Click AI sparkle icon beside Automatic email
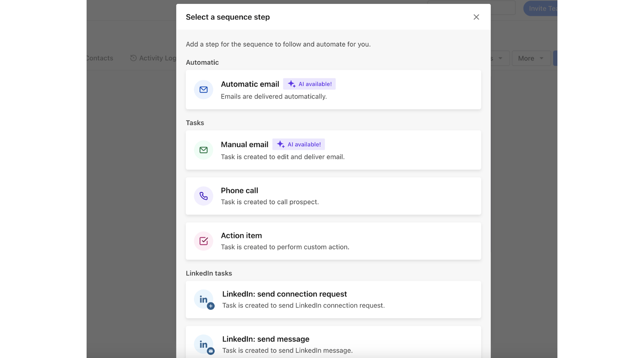 pyautogui.click(x=291, y=84)
